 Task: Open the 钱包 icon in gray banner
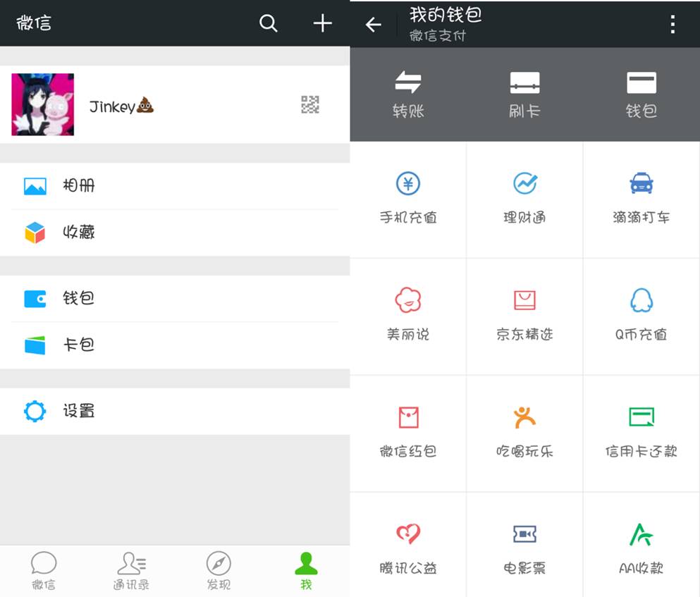coord(641,82)
